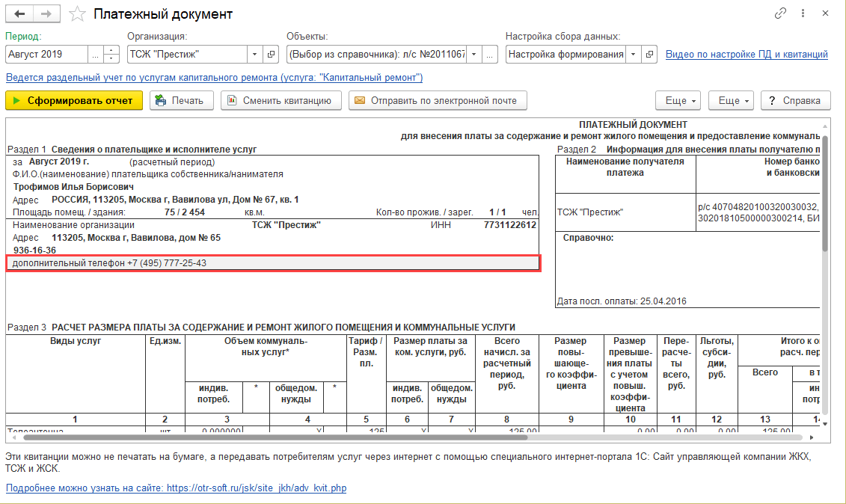846x504 pixels.
Task: Expand the Объекты dropdown list
Action: 473,54
